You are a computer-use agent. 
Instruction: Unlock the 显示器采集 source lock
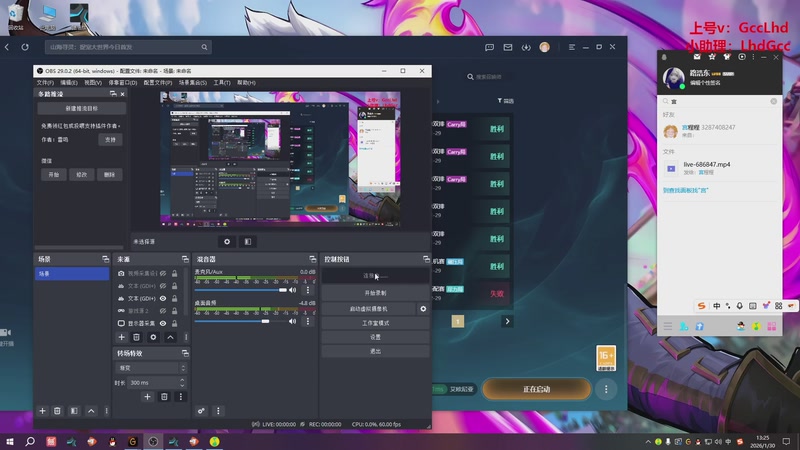pyautogui.click(x=174, y=323)
